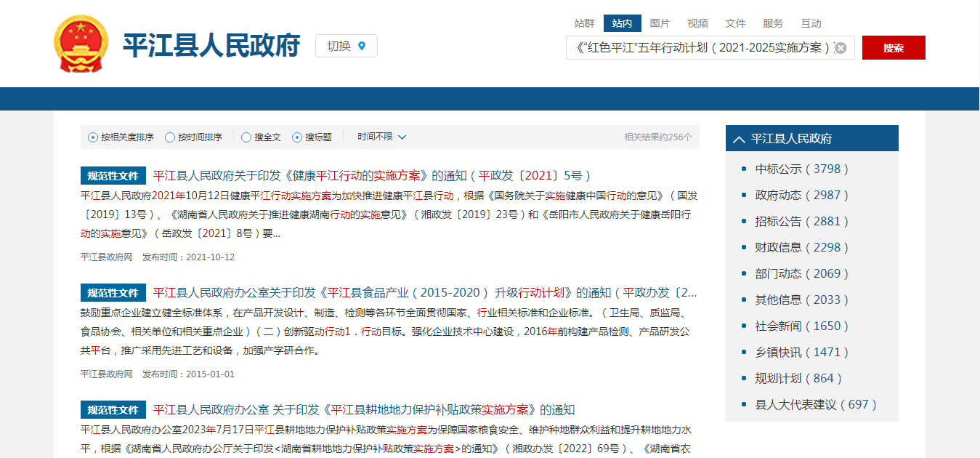This screenshot has width=980, height=458.
Task: Select 按时间排序 radio option
Action: 170,137
